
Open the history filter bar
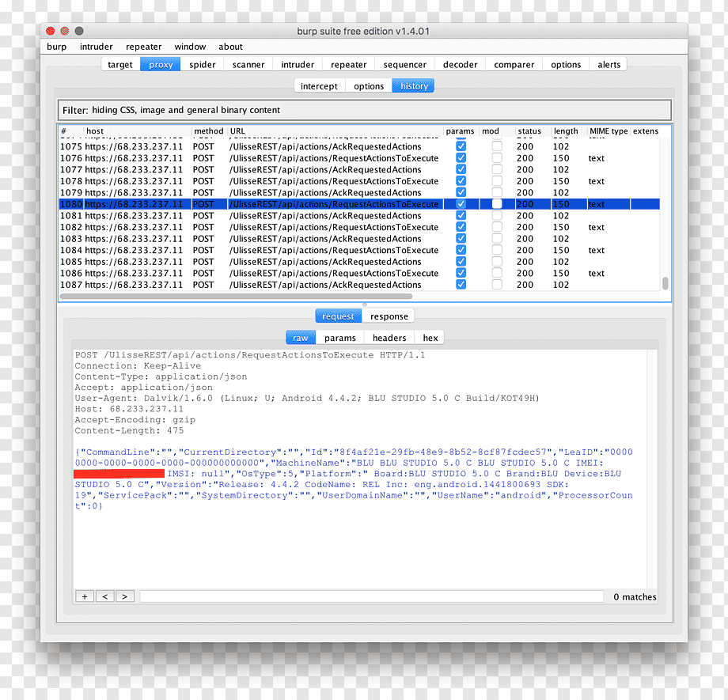click(x=365, y=110)
